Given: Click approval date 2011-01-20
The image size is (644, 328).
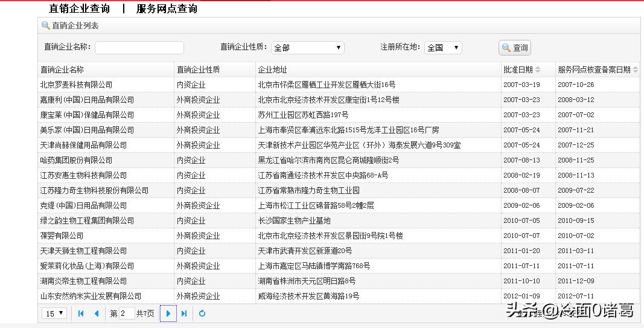Looking at the screenshot, I should 521,251.
